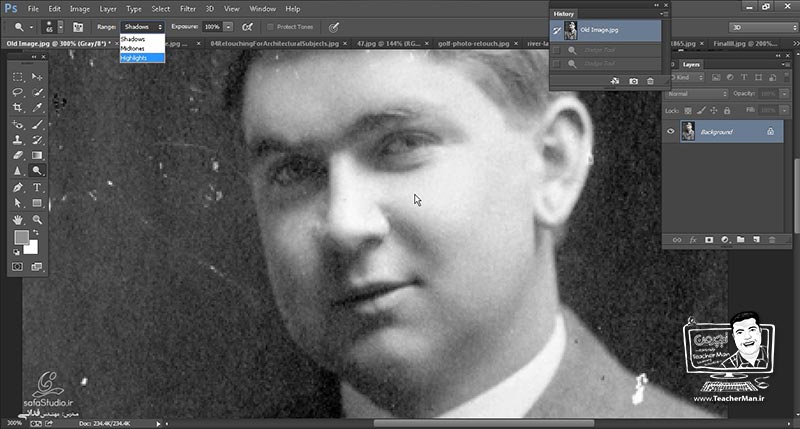This screenshot has width=800, height=429.
Task: Add a layer mask button
Action: [709, 240]
